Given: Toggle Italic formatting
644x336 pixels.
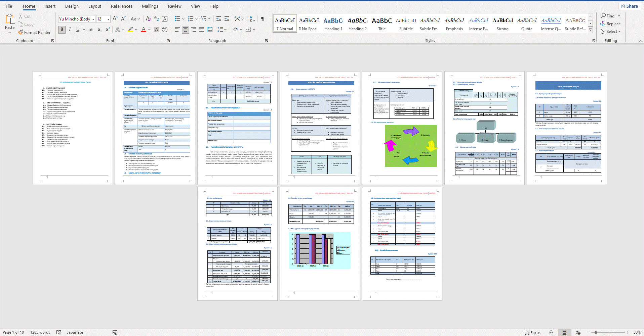Looking at the screenshot, I should (70, 30).
